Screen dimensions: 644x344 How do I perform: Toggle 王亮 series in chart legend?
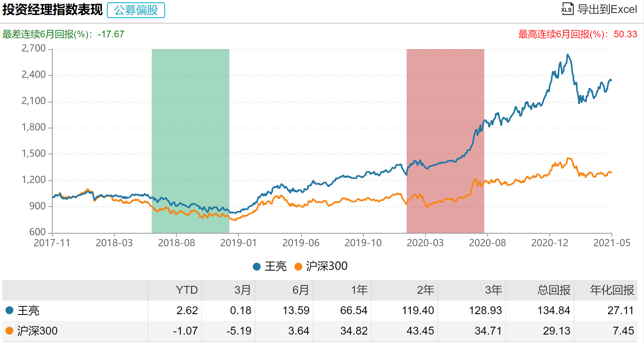[270, 267]
